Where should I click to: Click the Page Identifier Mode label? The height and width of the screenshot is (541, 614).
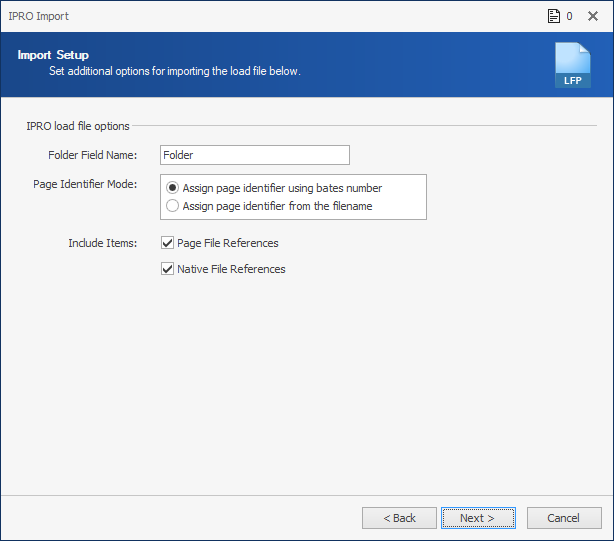point(85,184)
